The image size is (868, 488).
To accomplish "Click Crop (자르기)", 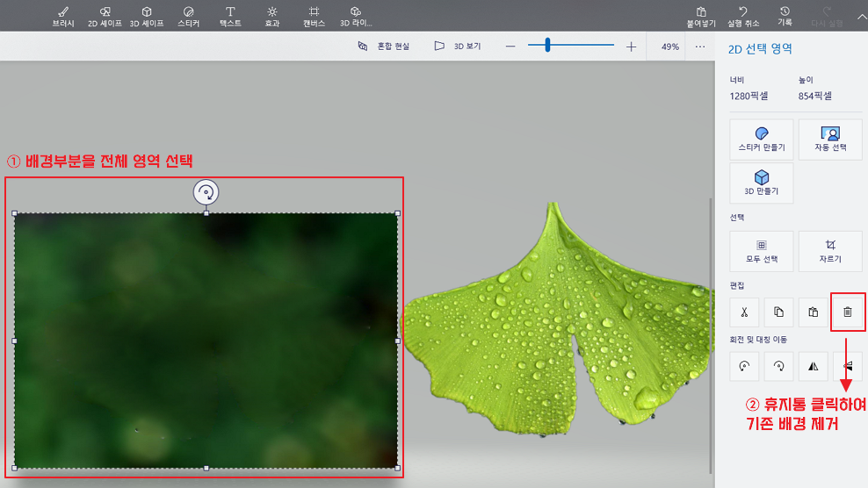I will point(830,251).
